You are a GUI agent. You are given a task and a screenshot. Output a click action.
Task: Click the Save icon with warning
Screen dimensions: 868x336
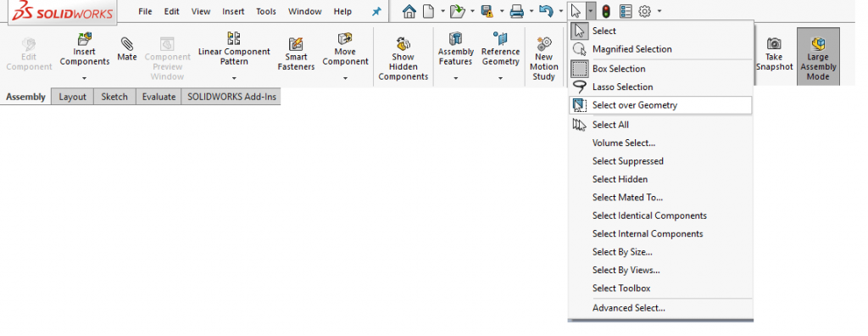(x=487, y=11)
